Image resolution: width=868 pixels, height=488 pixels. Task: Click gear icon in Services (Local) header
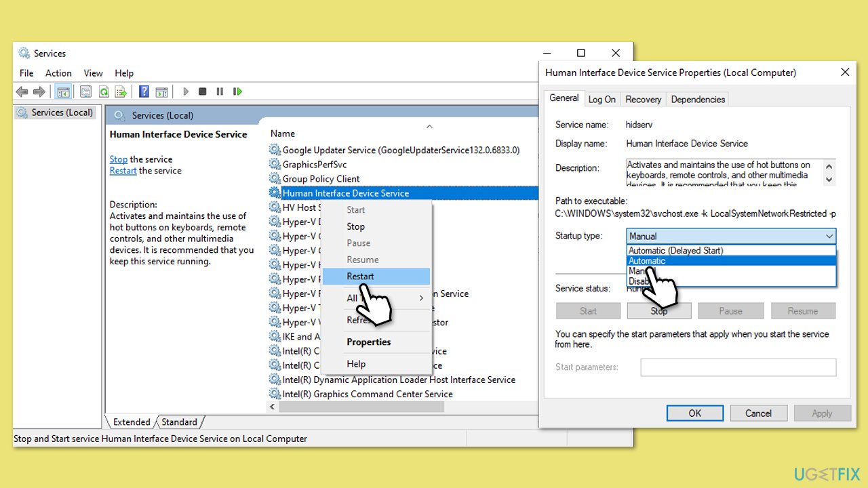(x=120, y=115)
